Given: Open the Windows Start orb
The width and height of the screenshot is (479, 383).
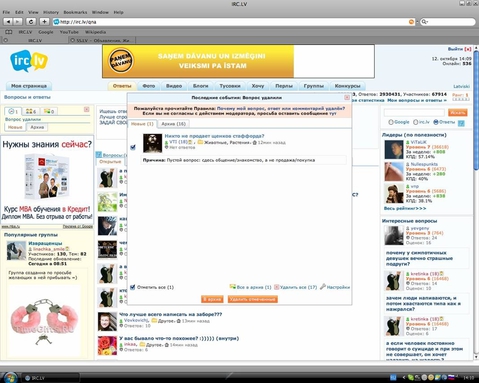Looking at the screenshot, I should [x=10, y=378].
